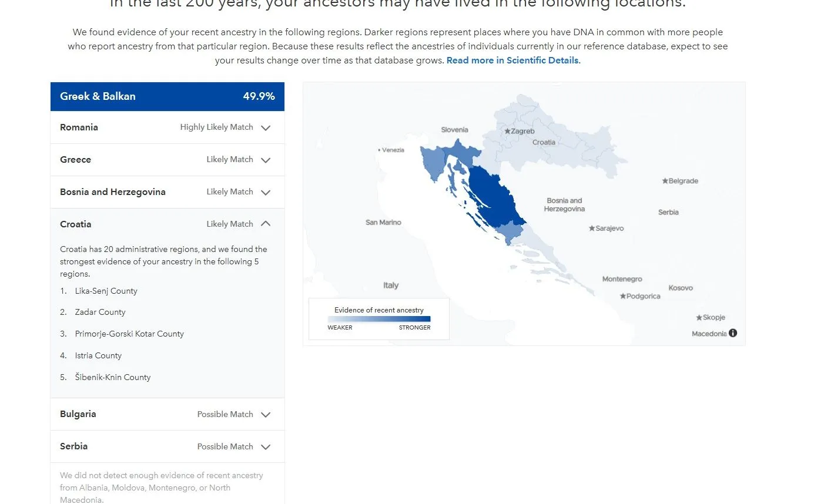
Task: Click Zadar County list entry
Action: [x=100, y=312]
